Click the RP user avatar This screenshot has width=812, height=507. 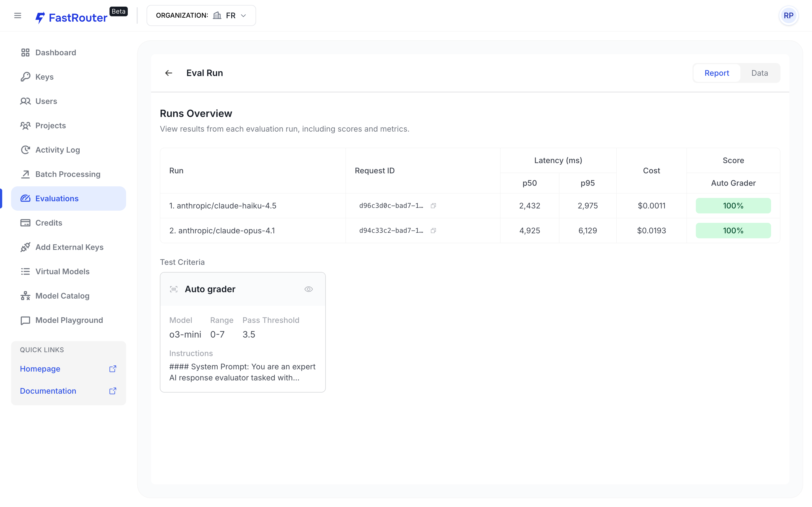click(x=788, y=15)
